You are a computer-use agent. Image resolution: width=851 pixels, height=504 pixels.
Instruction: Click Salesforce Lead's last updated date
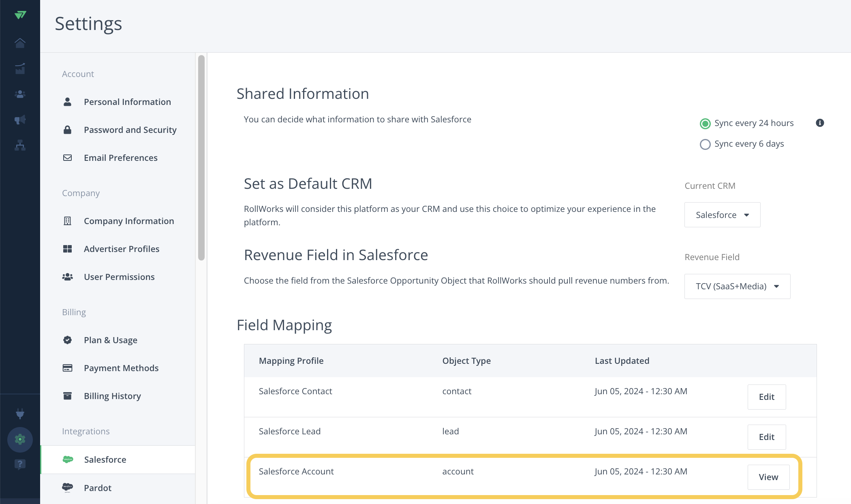click(x=641, y=431)
